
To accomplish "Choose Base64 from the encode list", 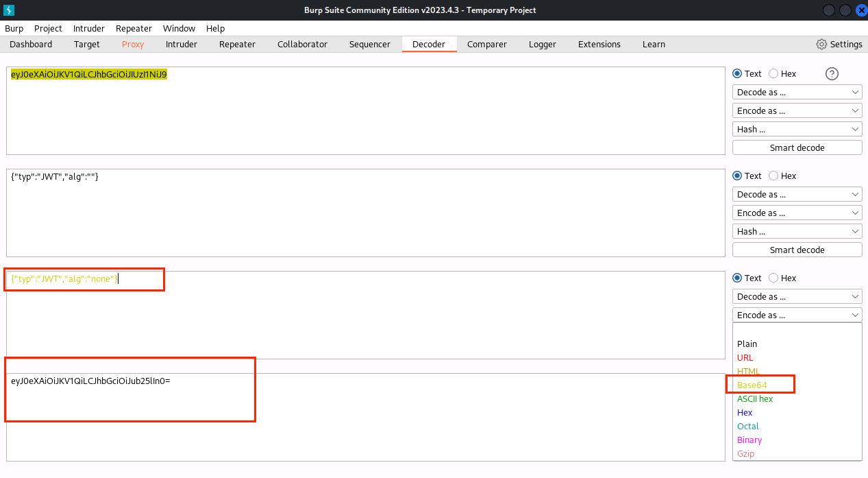I will [x=797, y=385].
